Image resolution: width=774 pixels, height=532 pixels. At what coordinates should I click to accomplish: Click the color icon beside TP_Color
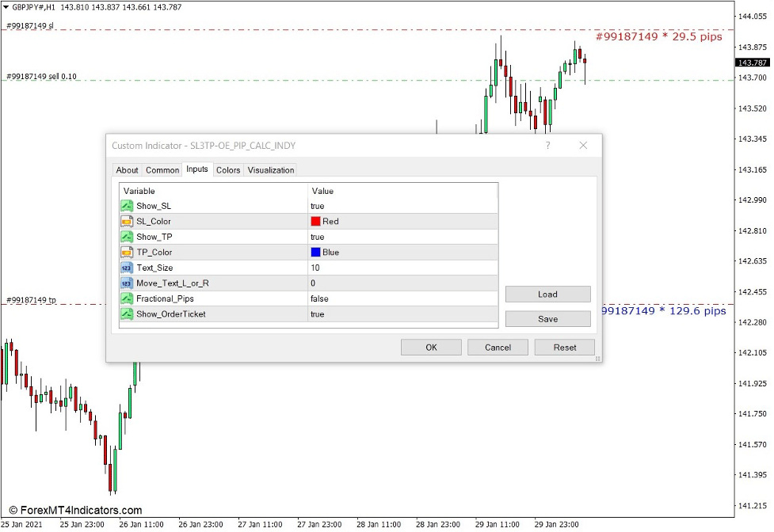pos(126,252)
